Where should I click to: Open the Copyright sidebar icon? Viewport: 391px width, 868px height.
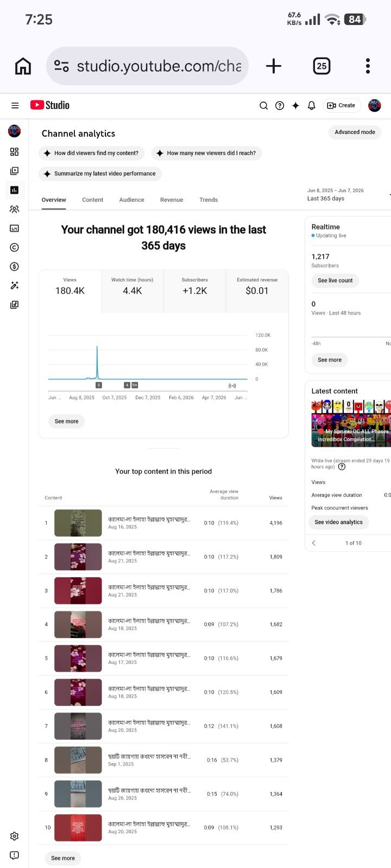[x=15, y=247]
